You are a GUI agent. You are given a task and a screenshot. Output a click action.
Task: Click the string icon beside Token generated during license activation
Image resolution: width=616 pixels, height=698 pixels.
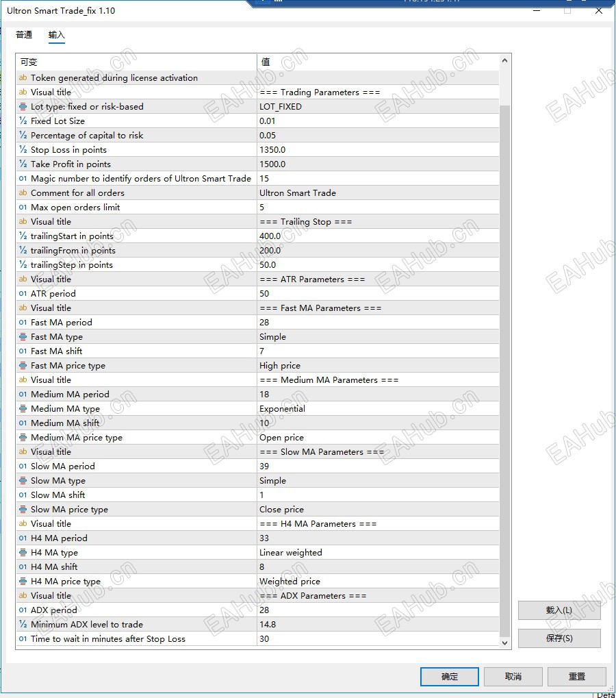pos(23,78)
